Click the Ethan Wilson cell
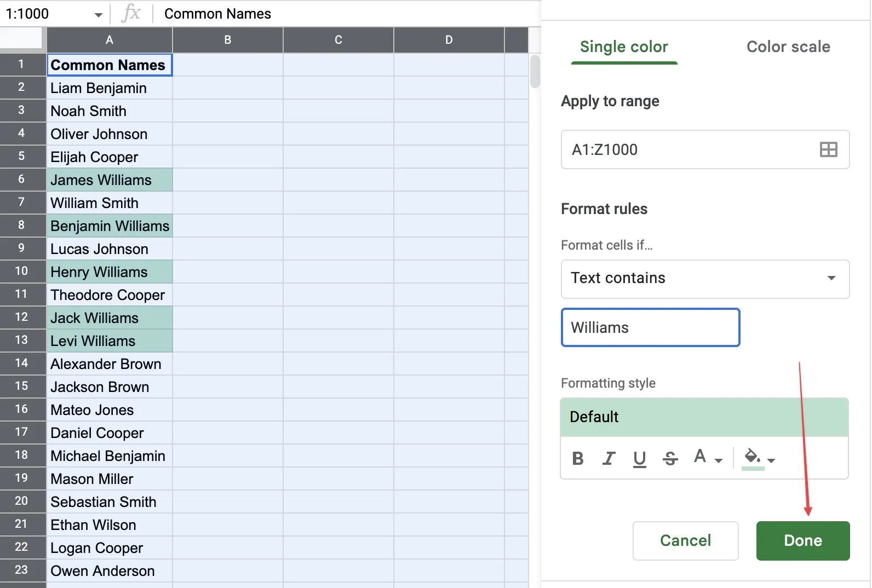872x588 pixels. click(x=110, y=524)
